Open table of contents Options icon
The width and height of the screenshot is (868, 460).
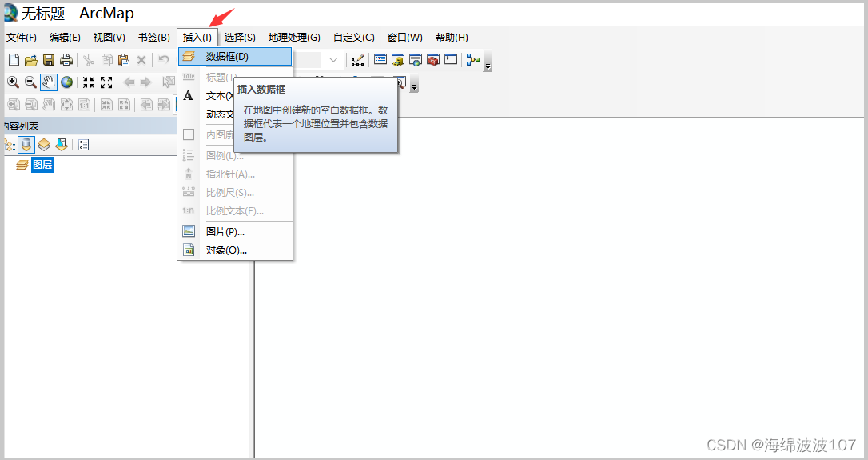(84, 146)
